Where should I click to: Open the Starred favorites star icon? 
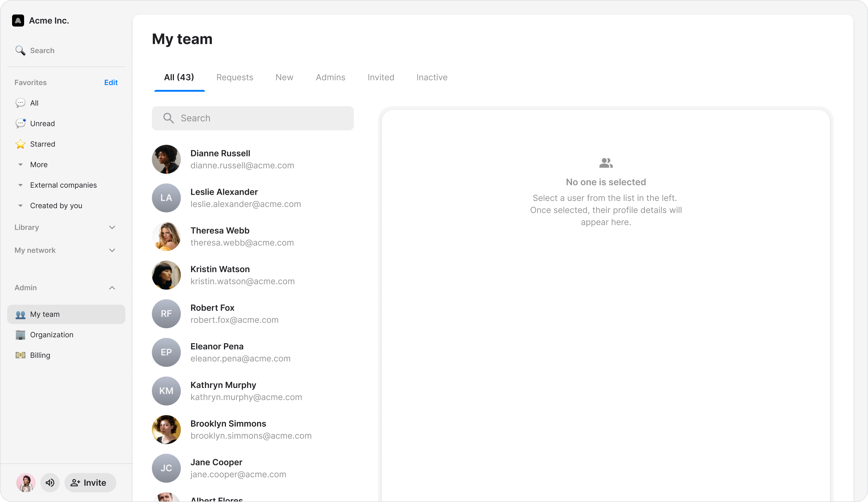tap(20, 144)
